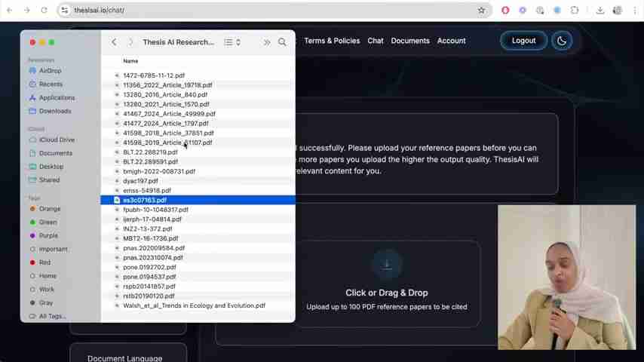
Task: Select Walsh_et_al_Trends in Ecology and Evolution.pdf
Action: (194, 305)
